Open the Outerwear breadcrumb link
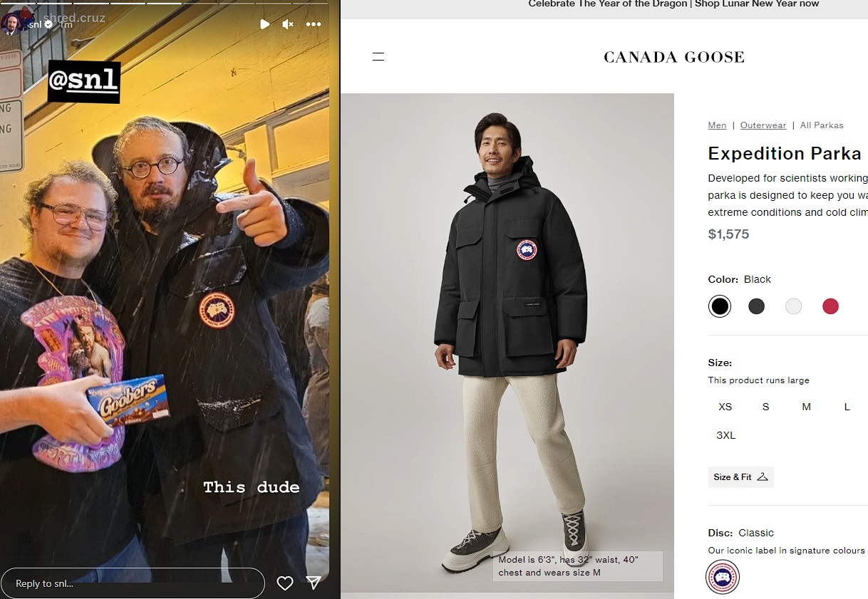The height and width of the screenshot is (599, 868). (x=763, y=125)
